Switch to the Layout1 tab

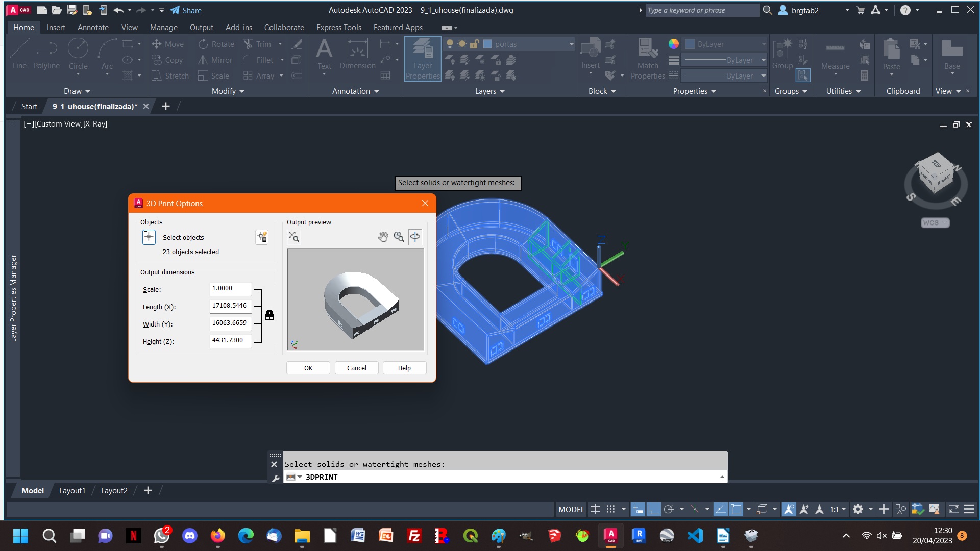coord(72,490)
